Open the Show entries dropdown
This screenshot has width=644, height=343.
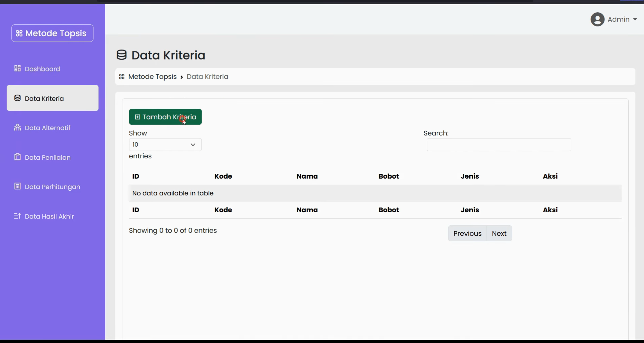click(x=165, y=145)
